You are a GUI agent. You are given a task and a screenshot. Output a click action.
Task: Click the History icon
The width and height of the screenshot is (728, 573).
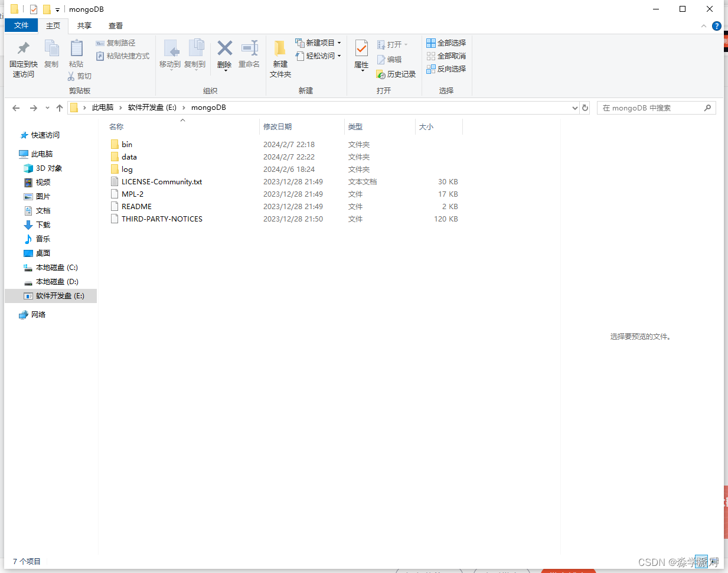point(396,74)
